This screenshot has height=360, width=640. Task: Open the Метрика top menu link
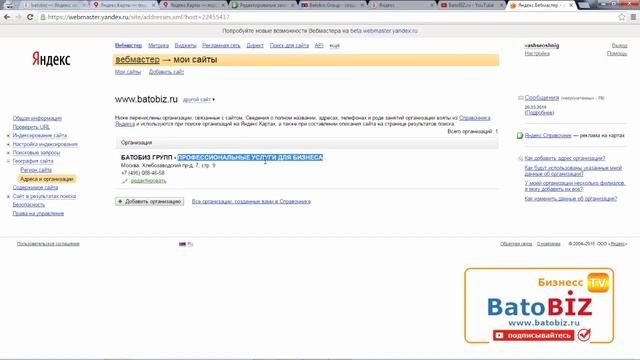[158, 46]
